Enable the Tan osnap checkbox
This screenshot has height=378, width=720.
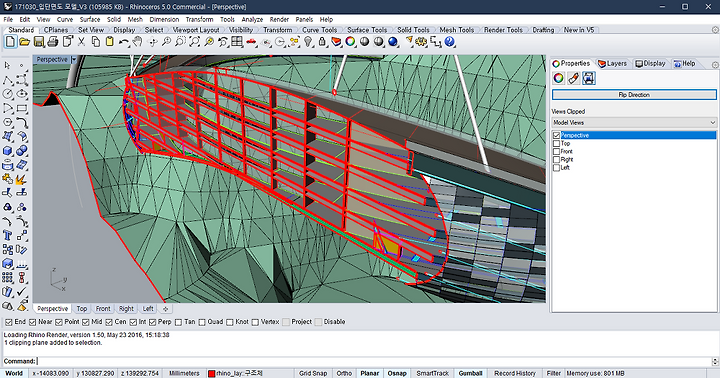[179, 322]
